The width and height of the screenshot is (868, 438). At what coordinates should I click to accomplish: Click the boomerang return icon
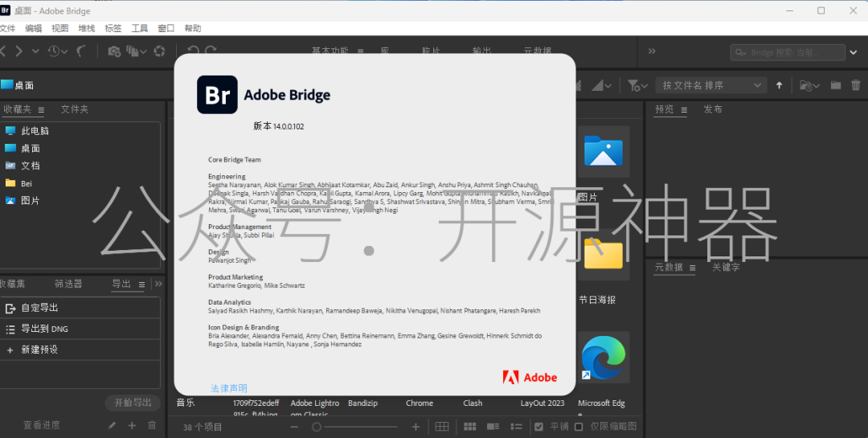click(81, 51)
